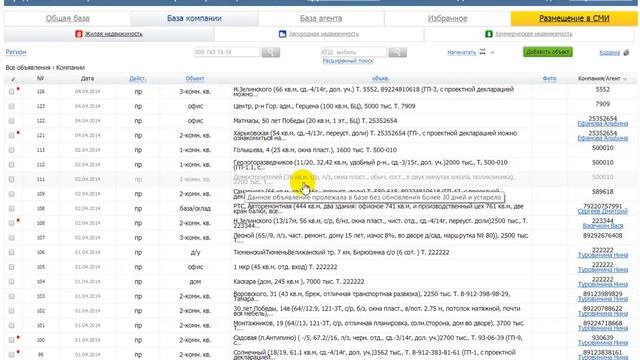Image resolution: width=640 pixels, height=360 pixels.
Task: Click the Напечатать link
Action: pyautogui.click(x=462, y=53)
